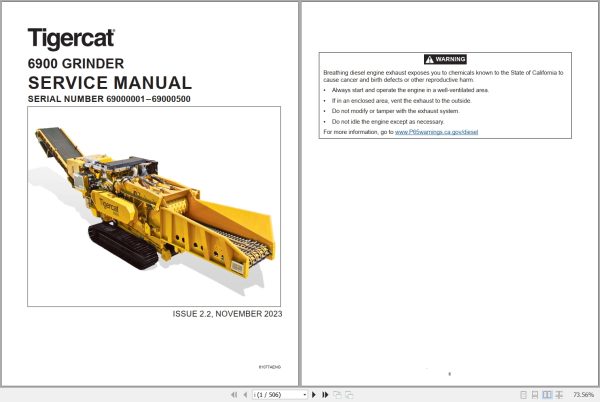Switch to continuous page layout
This screenshot has width=600, height=402.
coord(535,394)
